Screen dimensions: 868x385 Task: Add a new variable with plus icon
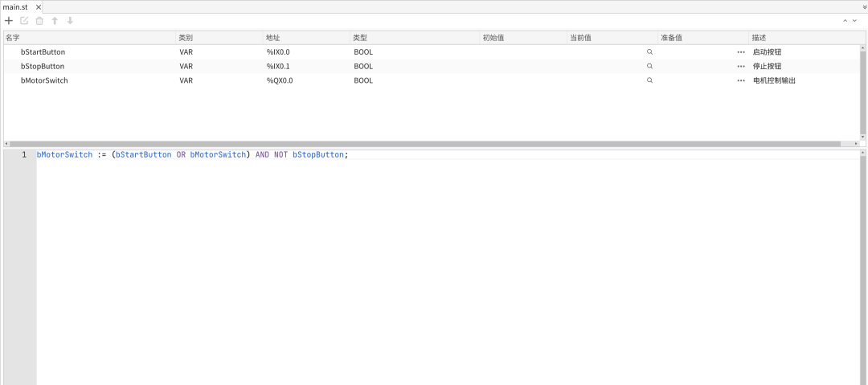[x=9, y=21]
